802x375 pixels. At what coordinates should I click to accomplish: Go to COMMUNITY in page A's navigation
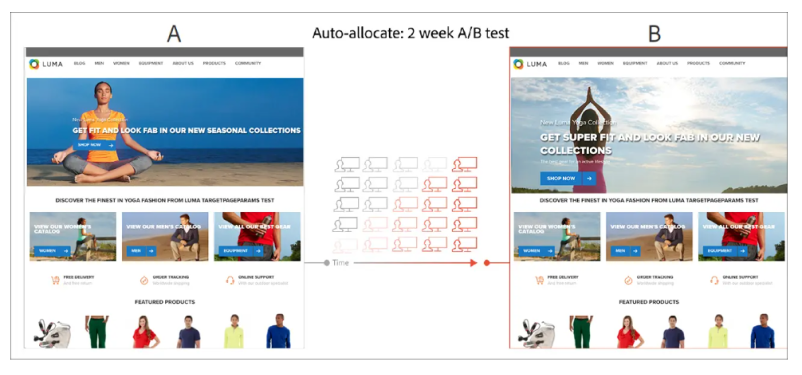coord(248,63)
